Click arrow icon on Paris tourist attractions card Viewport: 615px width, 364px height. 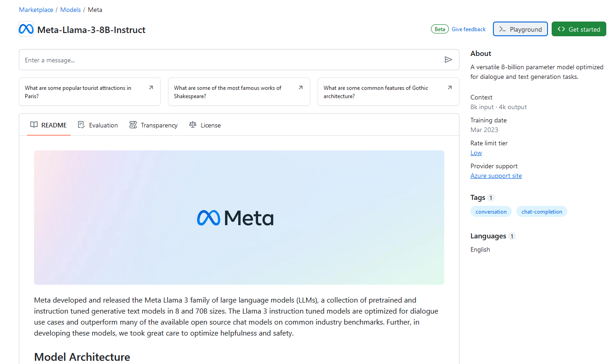(x=151, y=88)
